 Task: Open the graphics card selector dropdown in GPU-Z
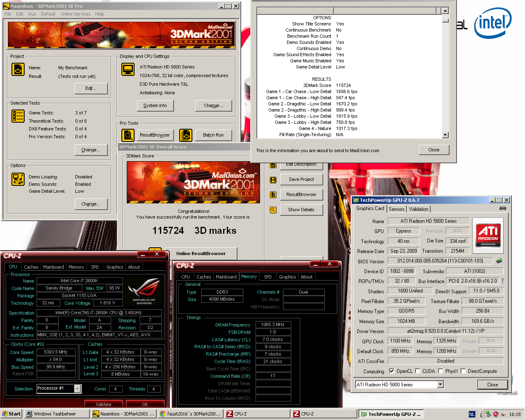[440, 385]
